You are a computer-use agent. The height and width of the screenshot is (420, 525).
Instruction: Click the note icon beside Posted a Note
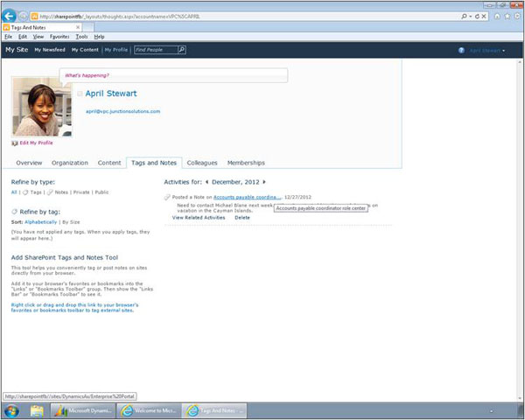(167, 197)
